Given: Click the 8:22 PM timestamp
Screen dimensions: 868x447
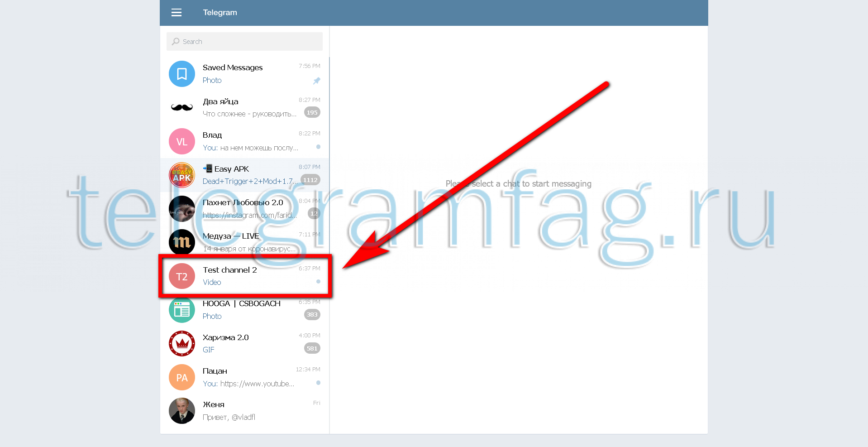Looking at the screenshot, I should click(x=310, y=134).
